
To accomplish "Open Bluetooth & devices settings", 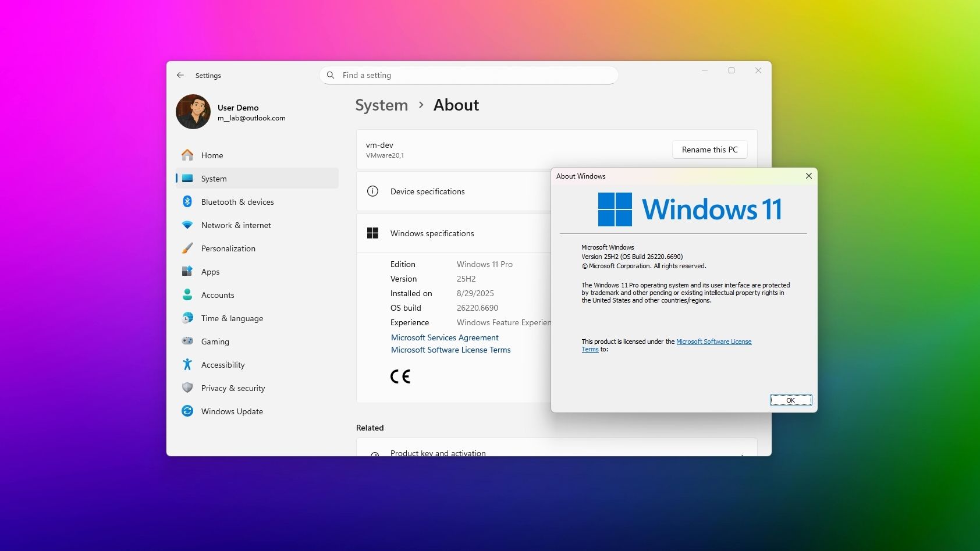I will pos(237,202).
